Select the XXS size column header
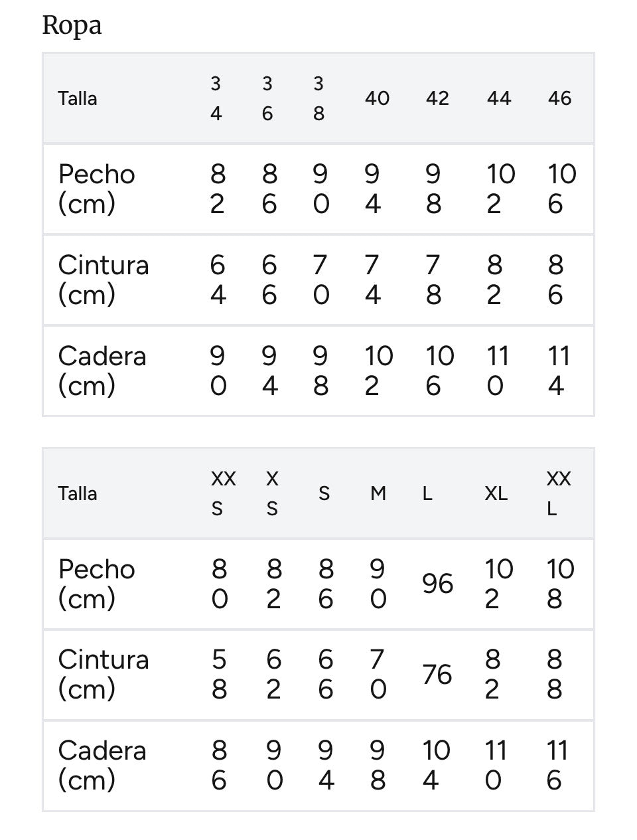Image resolution: width=637 pixels, height=840 pixels. pos(223,493)
